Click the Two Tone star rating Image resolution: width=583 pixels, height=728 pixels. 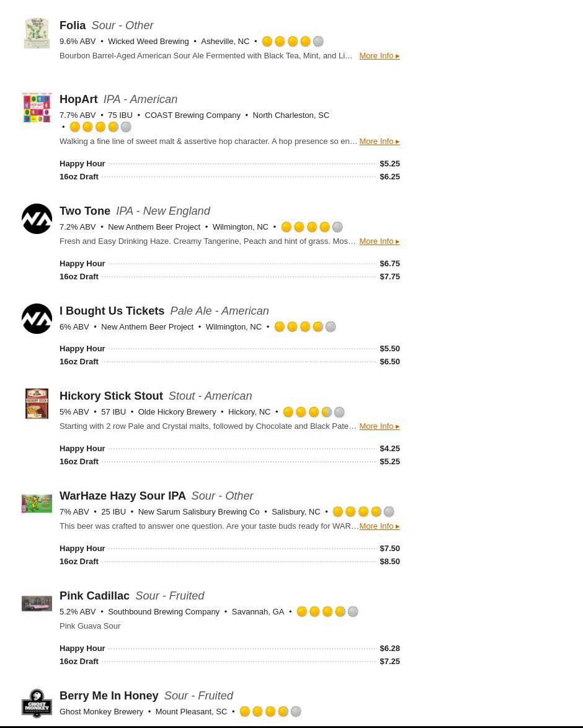pos(311,227)
